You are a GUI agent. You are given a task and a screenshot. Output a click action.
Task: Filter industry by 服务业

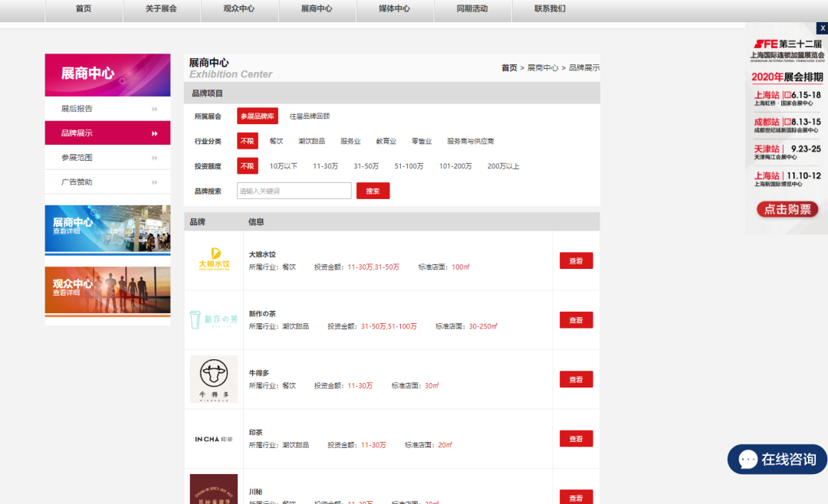coord(350,141)
